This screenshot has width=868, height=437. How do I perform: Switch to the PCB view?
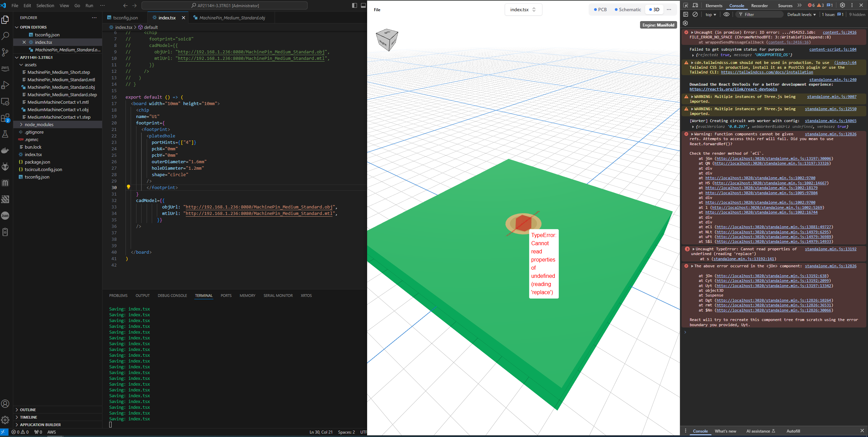601,10
